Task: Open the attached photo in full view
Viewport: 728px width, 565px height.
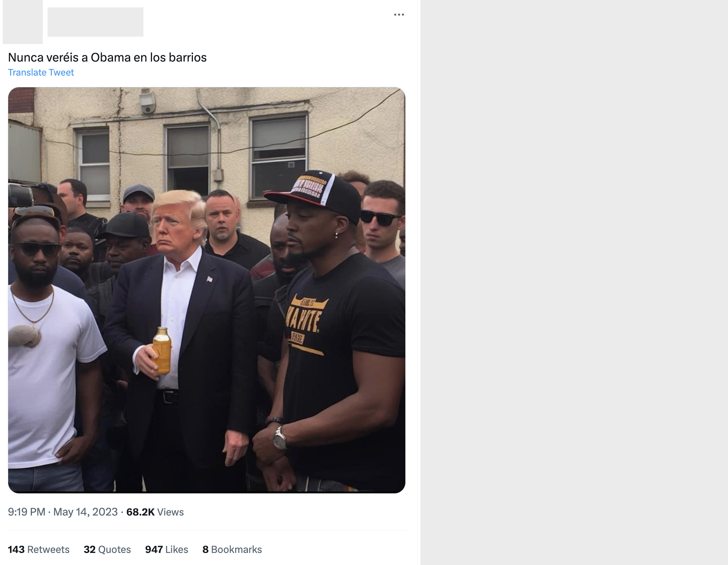Action: tap(207, 290)
